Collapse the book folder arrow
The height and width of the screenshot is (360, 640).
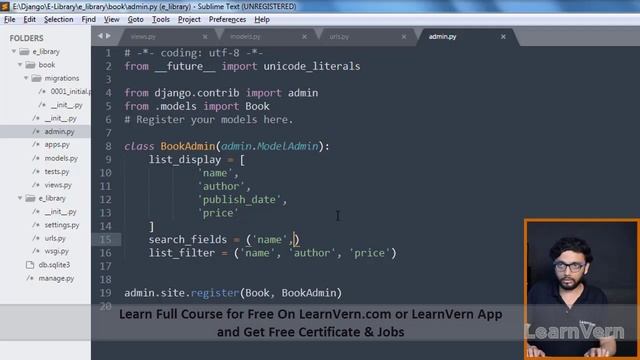point(20,65)
